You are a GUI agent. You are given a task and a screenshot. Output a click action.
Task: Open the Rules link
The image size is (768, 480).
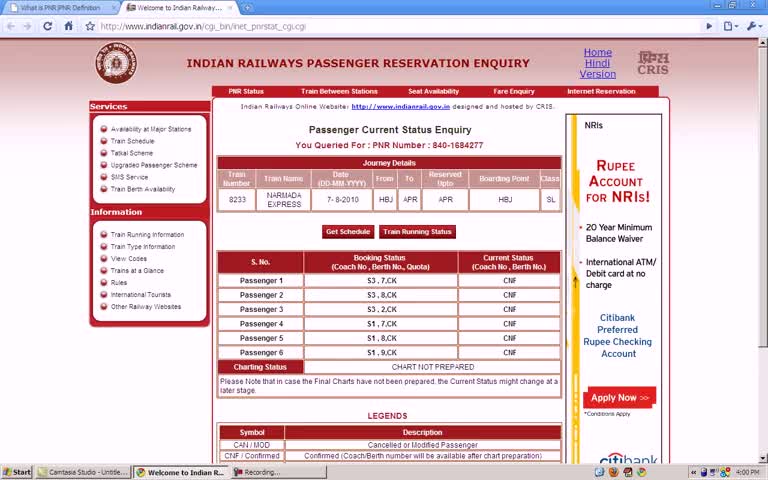pos(119,283)
